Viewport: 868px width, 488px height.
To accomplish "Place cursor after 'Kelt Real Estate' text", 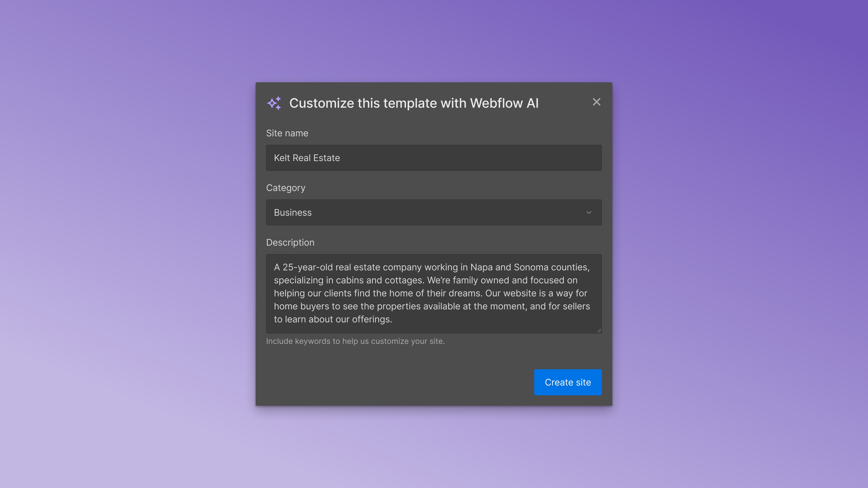I will click(340, 158).
